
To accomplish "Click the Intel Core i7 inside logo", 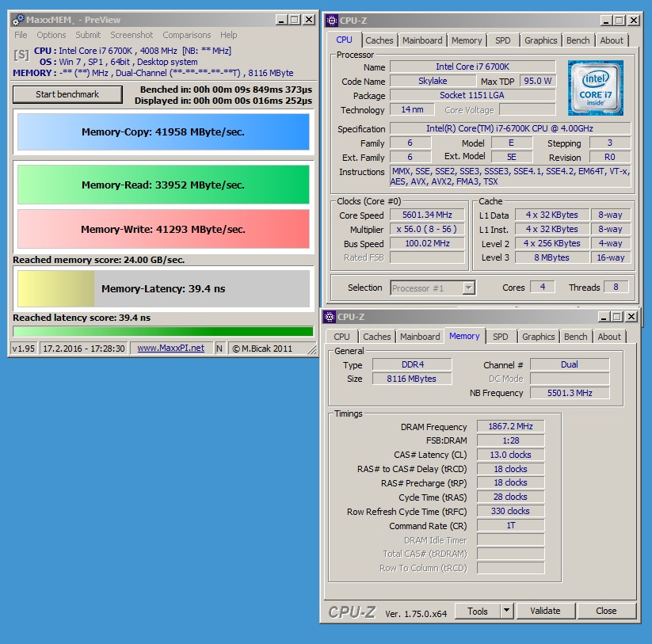I will pyautogui.click(x=596, y=88).
